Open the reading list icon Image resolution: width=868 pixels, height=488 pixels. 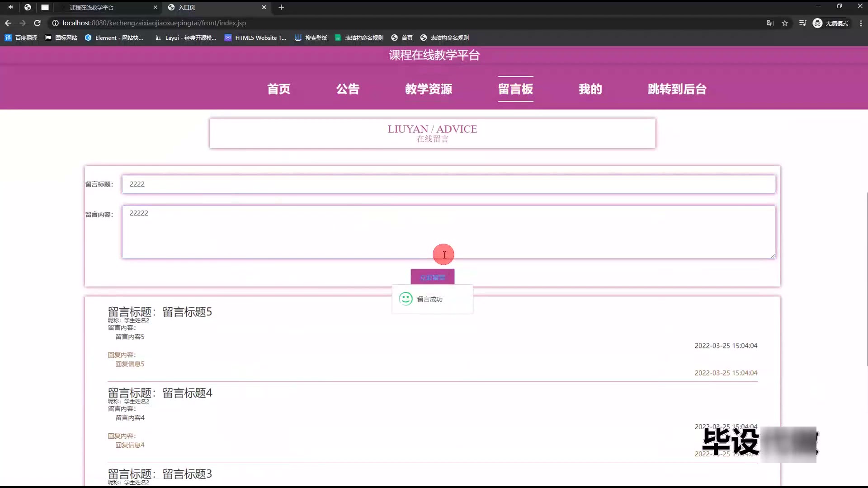click(x=802, y=23)
